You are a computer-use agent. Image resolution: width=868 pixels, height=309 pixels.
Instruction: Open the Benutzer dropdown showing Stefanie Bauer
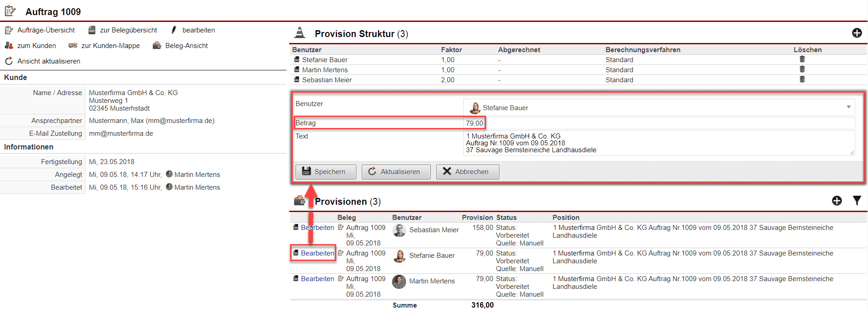659,107
